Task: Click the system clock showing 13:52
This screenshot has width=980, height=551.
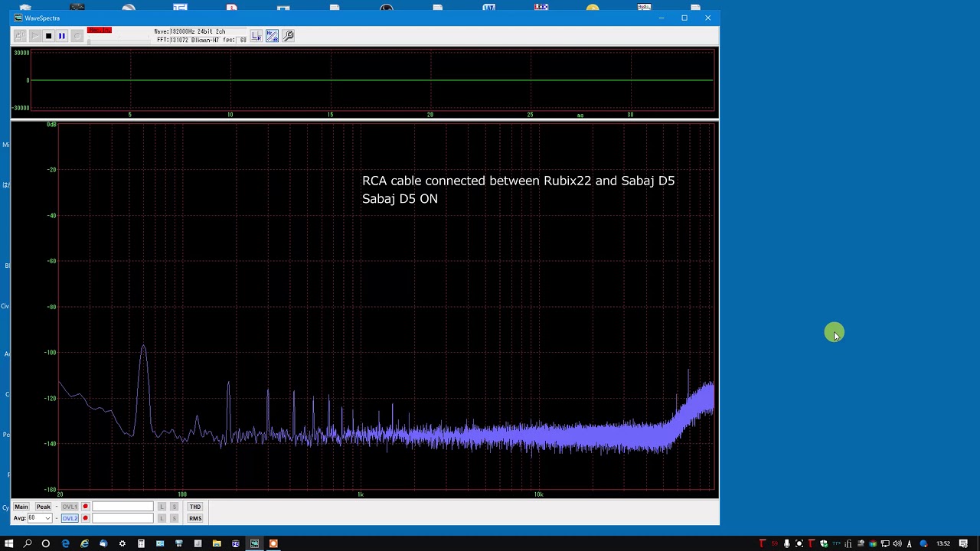Action: coord(943,543)
